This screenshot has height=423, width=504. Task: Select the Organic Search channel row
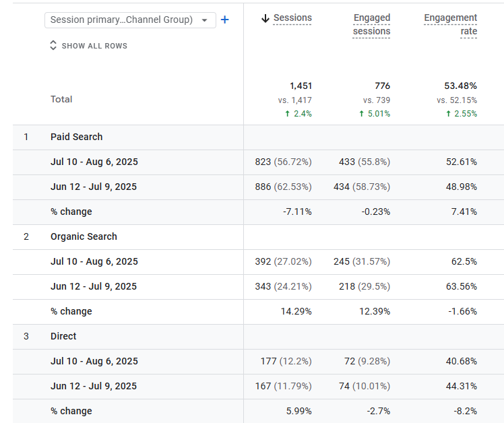[x=84, y=236]
